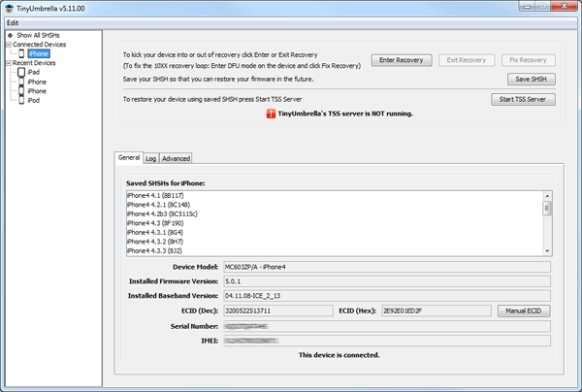Click the red TSS server warning icon
This screenshot has width=582, height=392.
(x=271, y=114)
